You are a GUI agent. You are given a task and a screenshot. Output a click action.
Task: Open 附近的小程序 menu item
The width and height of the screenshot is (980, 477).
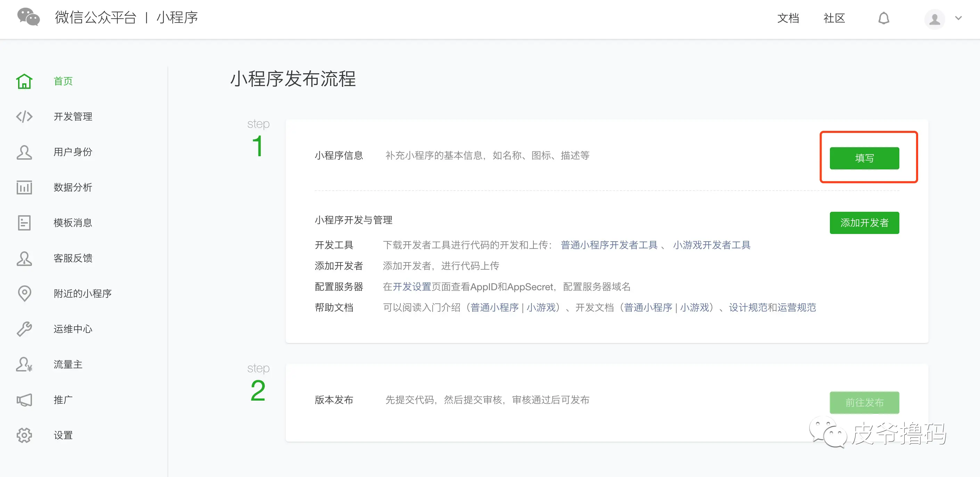point(83,293)
